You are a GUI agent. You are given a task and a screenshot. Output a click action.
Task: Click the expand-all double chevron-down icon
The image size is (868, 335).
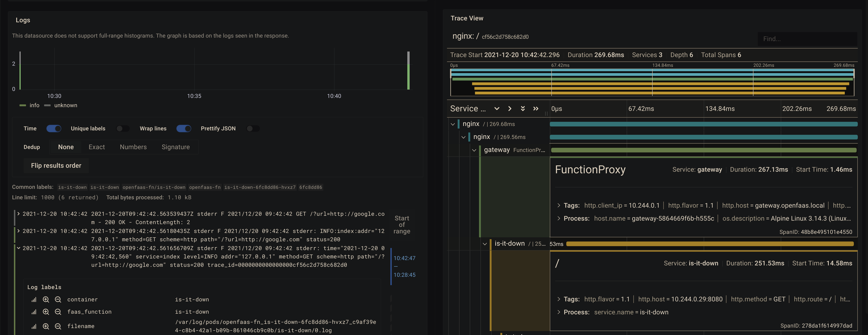523,109
